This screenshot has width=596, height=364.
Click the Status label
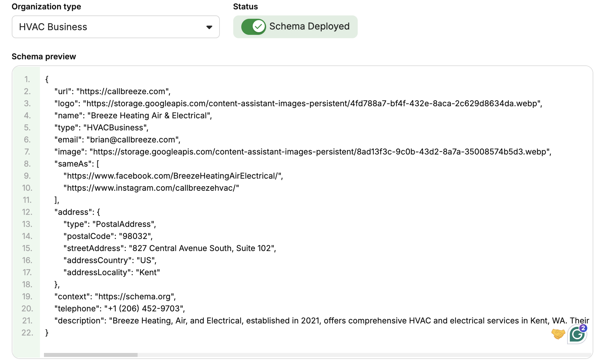pyautogui.click(x=245, y=7)
